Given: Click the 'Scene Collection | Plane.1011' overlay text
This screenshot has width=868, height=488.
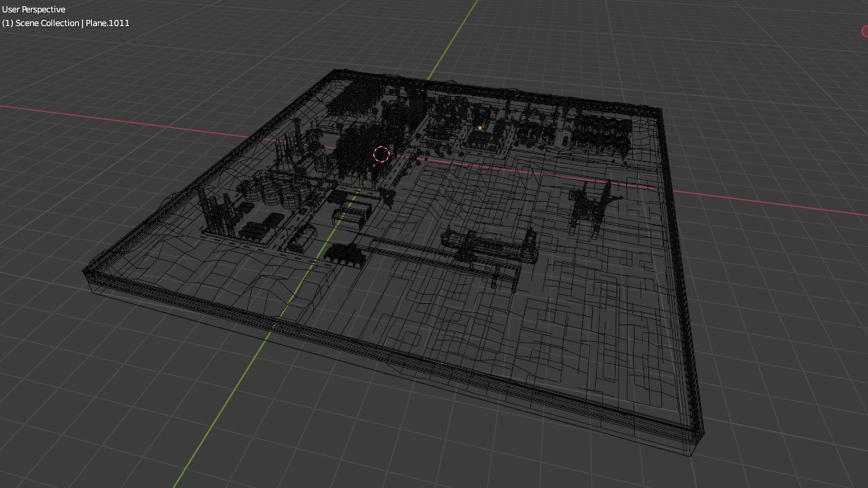Looking at the screenshot, I should coord(72,23).
